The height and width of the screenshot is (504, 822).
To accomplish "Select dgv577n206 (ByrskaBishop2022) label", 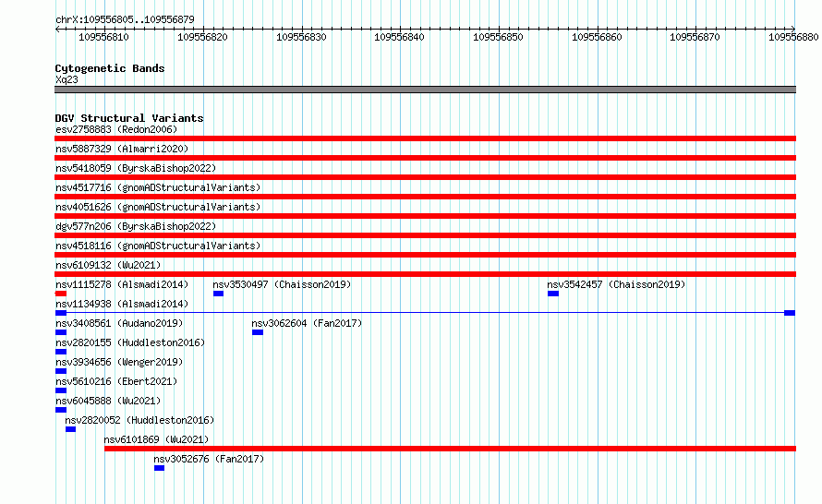I will pyautogui.click(x=136, y=226).
